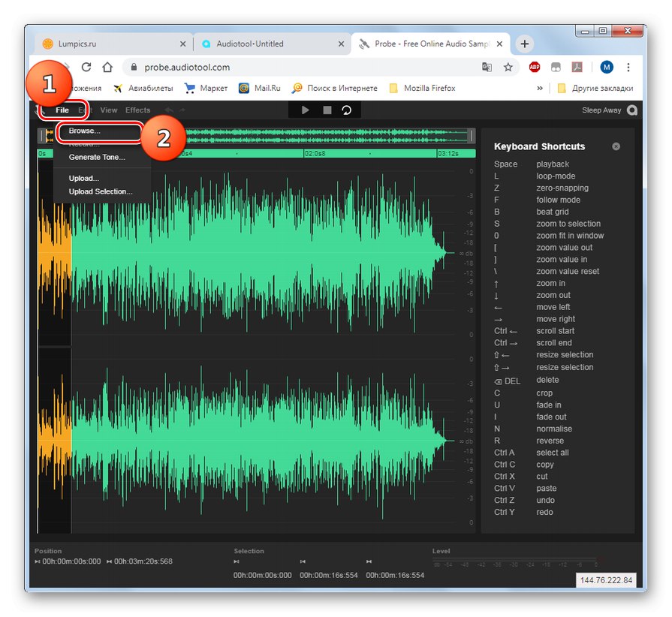Click the position start time 00h:00m:00s:000
The width and height of the screenshot is (672, 617).
coord(71,561)
